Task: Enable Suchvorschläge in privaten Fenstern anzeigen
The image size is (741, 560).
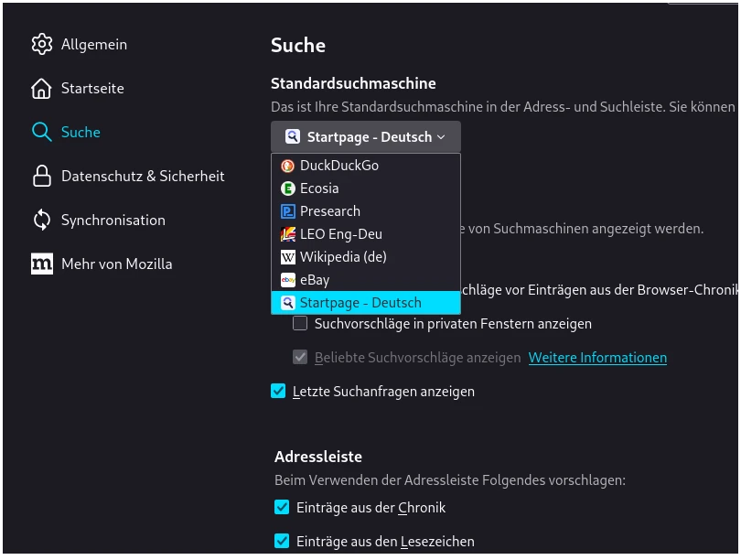Action: coord(300,323)
